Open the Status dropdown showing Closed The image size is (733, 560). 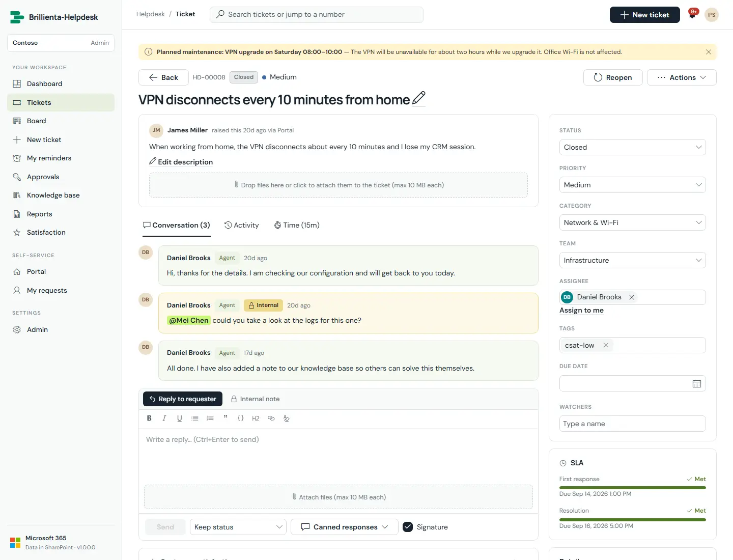tap(632, 147)
